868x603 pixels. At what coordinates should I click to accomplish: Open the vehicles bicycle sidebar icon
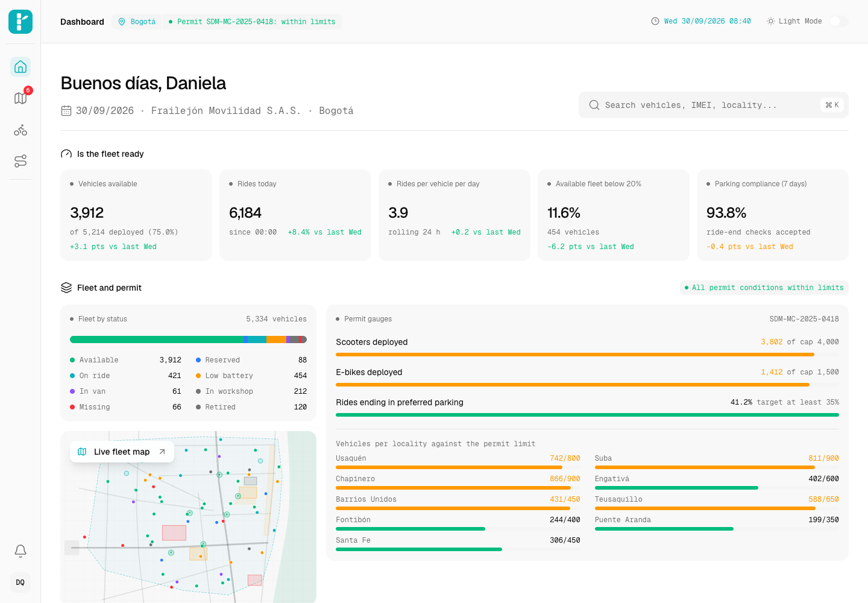click(20, 130)
